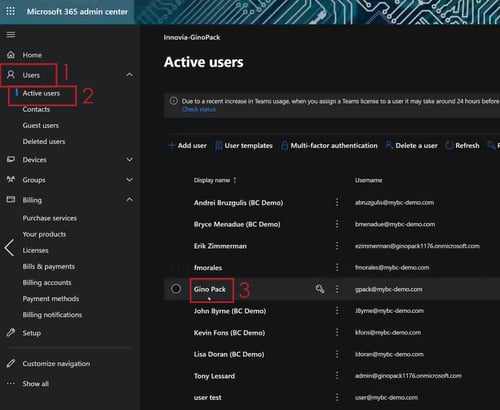
Task: Click Add user in the toolbar
Action: click(x=187, y=145)
